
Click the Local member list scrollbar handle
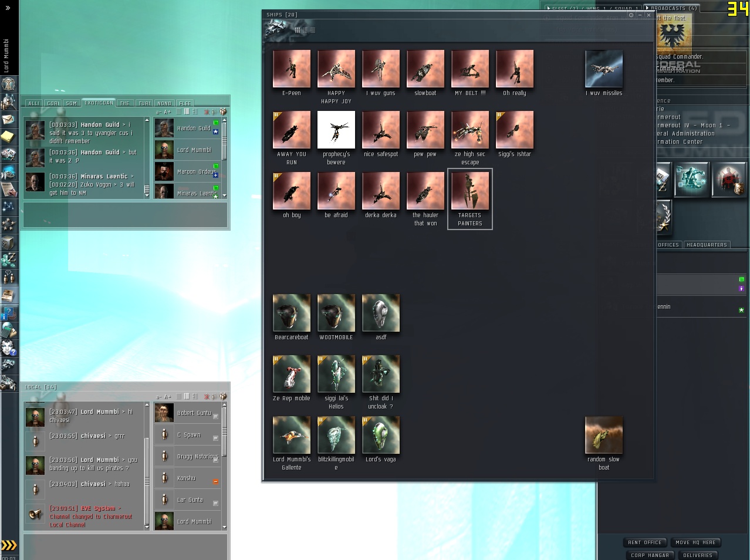pyautogui.click(x=224, y=431)
